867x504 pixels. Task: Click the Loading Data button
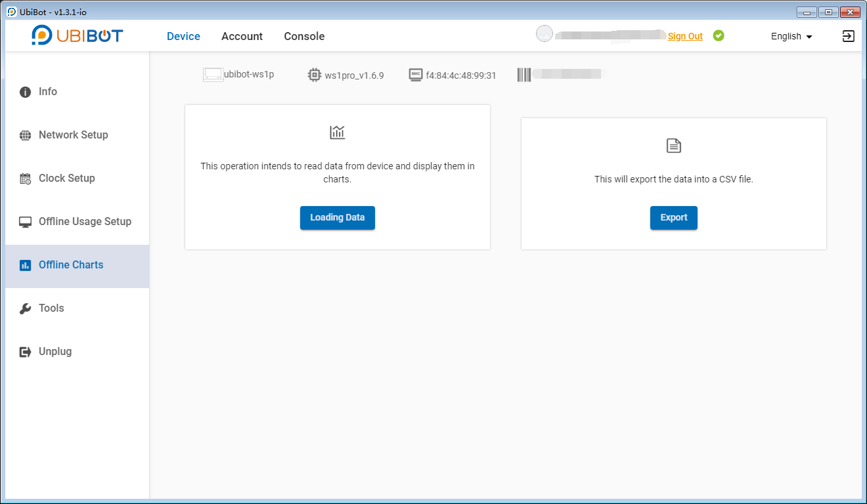coord(338,218)
